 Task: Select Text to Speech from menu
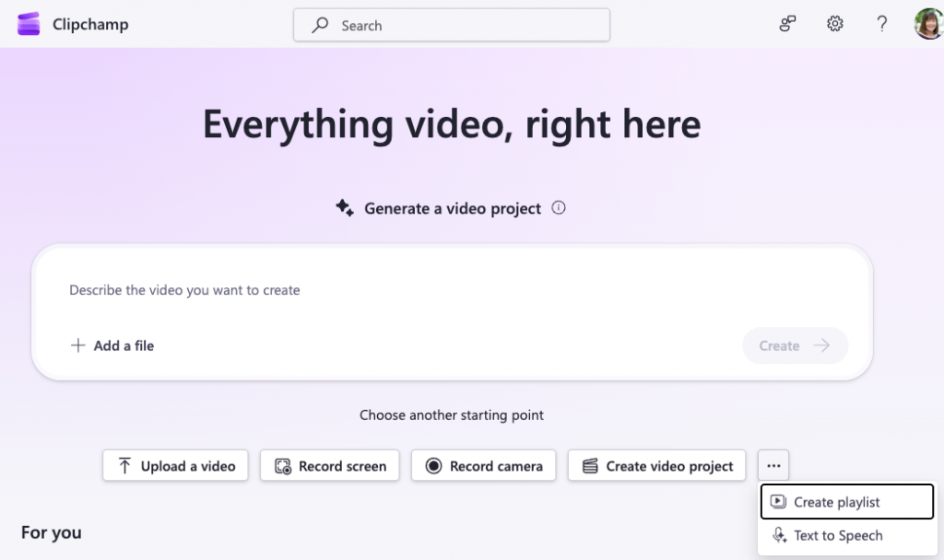pyautogui.click(x=847, y=535)
